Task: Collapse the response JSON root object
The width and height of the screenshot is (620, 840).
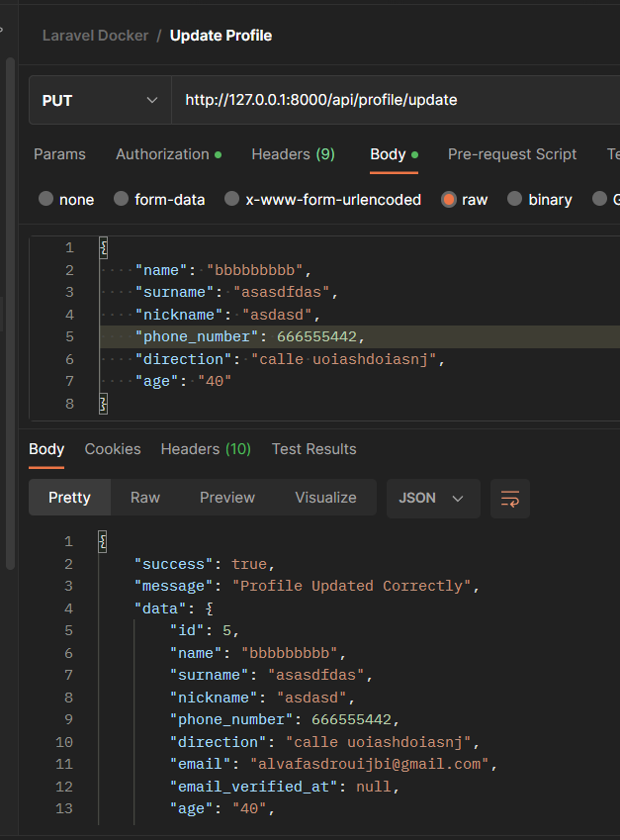Action: [x=103, y=540]
